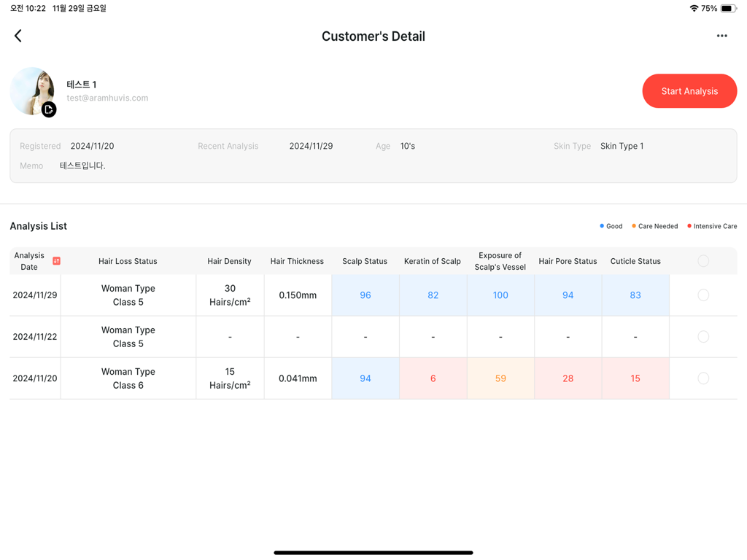Click the blue Good legend dot
747x560 pixels.
pyautogui.click(x=602, y=226)
